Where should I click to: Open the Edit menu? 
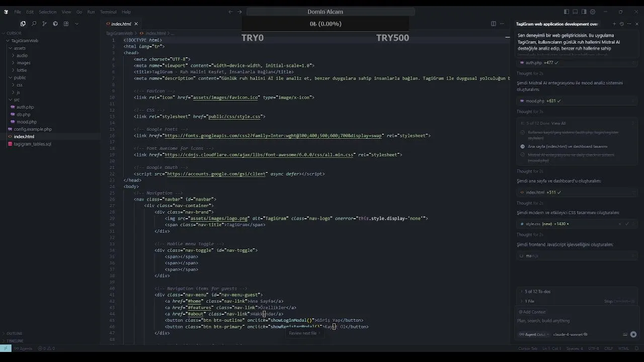click(x=30, y=12)
